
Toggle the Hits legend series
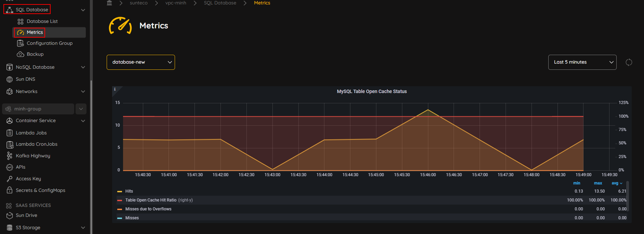tap(129, 191)
